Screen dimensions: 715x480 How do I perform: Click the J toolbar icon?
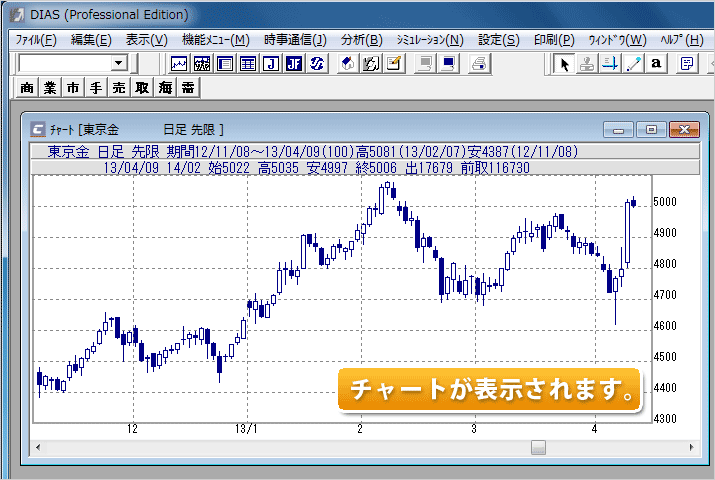pyautogui.click(x=270, y=64)
